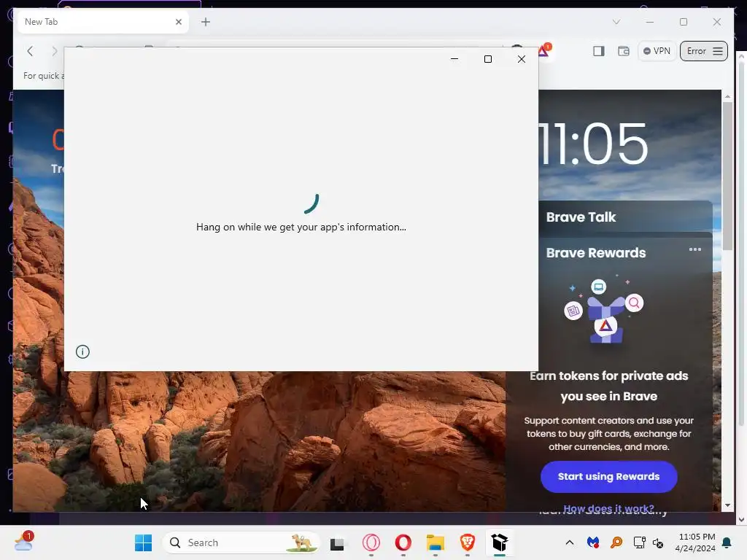747x560 pixels.
Task: Go forward using the browser forward arrow
Action: coord(54,51)
